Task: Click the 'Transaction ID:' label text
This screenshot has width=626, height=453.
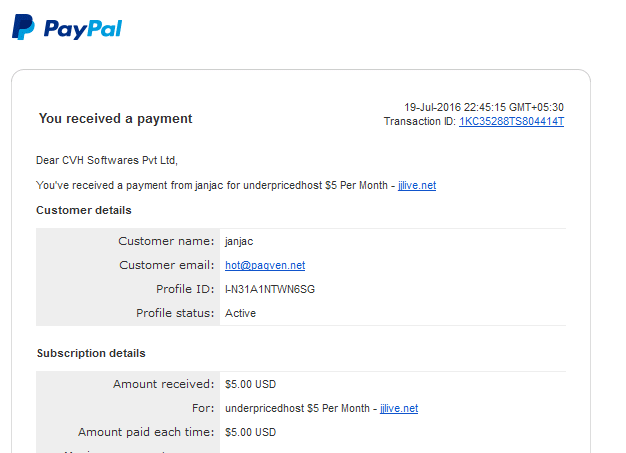Action: pos(420,121)
